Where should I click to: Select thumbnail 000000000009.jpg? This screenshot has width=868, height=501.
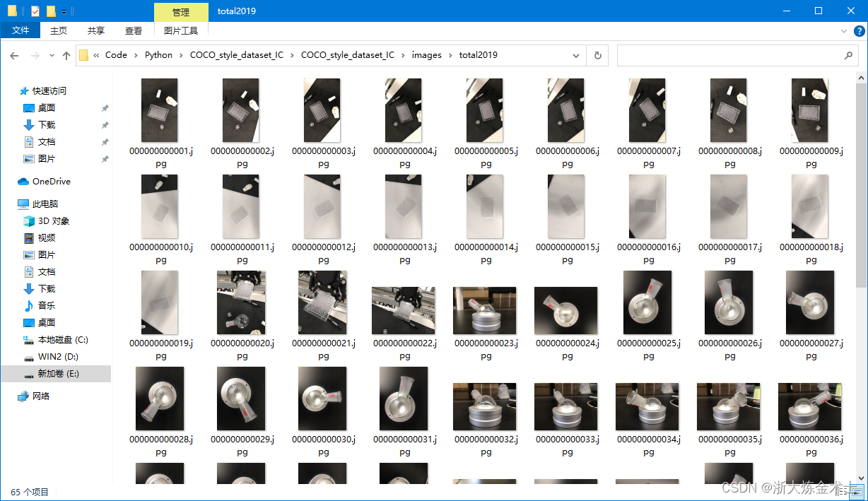point(810,110)
